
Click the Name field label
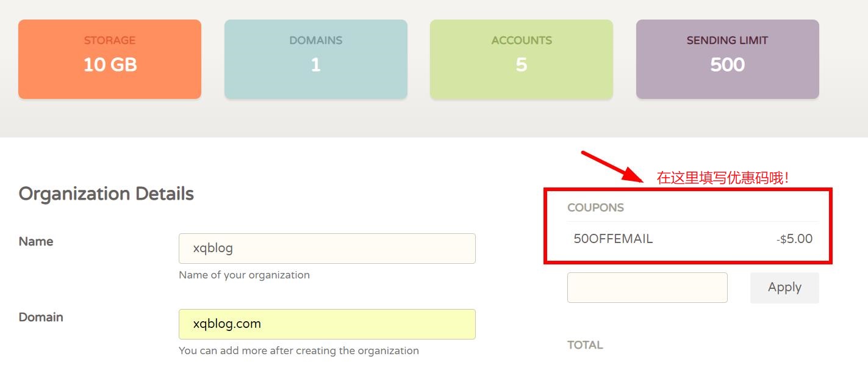tap(36, 241)
